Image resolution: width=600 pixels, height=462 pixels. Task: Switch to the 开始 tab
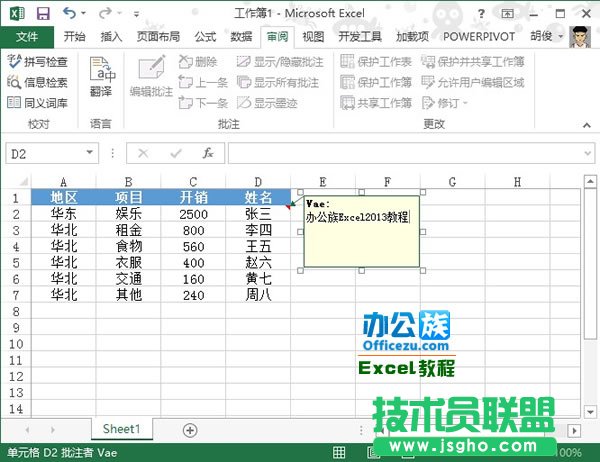[x=75, y=37]
